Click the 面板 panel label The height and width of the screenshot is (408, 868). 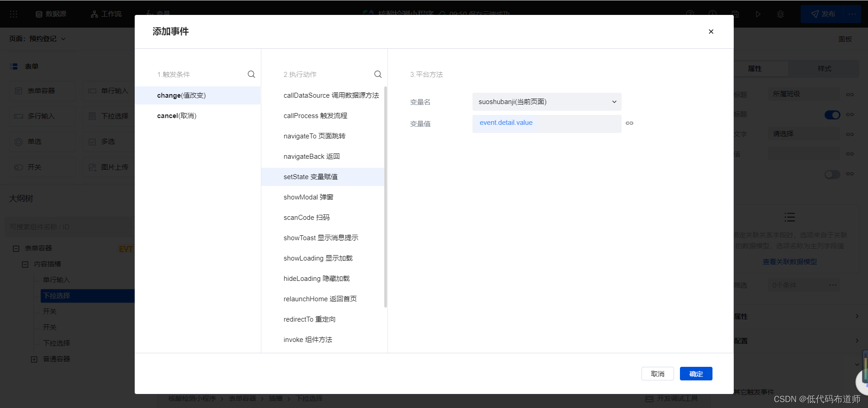pos(845,39)
